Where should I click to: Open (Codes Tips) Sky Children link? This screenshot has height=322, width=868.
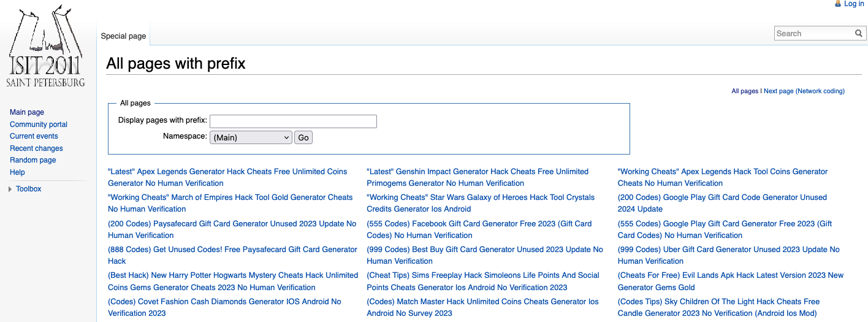pyautogui.click(x=718, y=307)
